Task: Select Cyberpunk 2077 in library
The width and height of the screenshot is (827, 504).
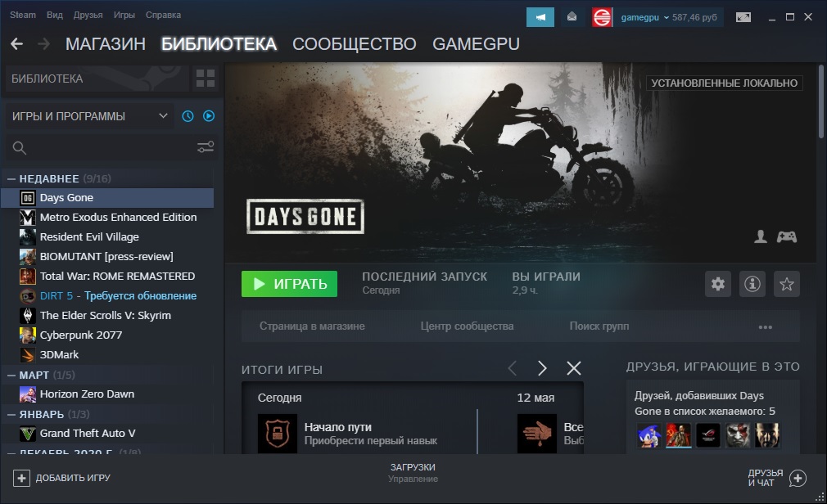Action: pyautogui.click(x=108, y=335)
